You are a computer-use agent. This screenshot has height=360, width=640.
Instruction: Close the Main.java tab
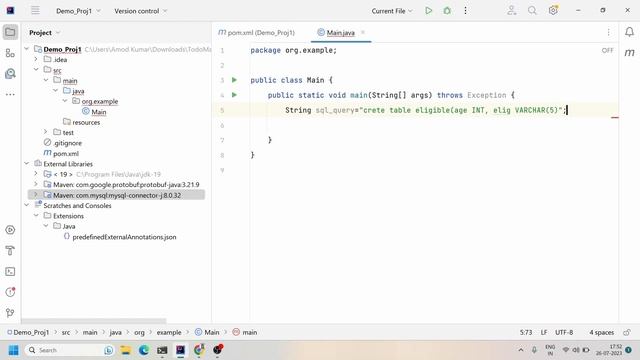coord(363,32)
